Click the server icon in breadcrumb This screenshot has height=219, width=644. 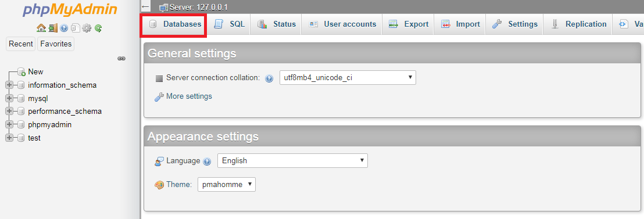tap(164, 8)
